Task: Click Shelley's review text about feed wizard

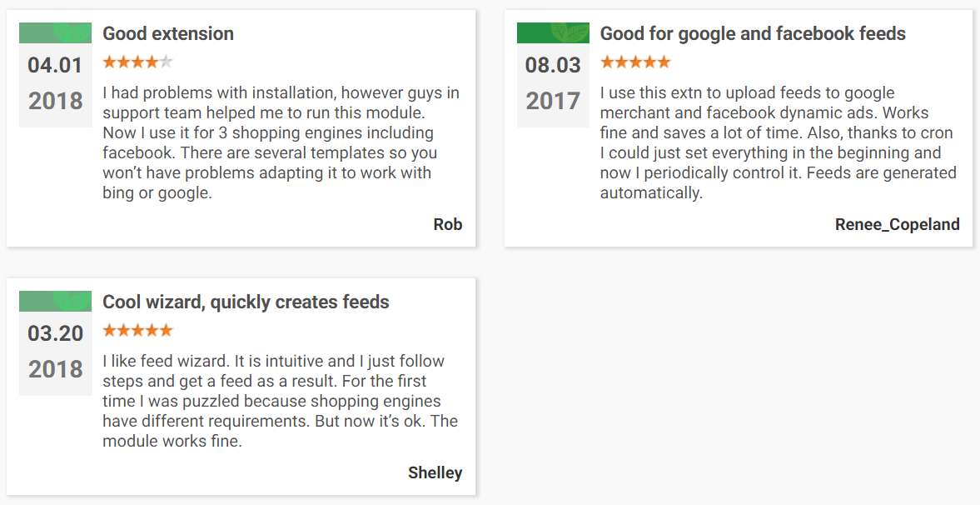Action: point(280,401)
